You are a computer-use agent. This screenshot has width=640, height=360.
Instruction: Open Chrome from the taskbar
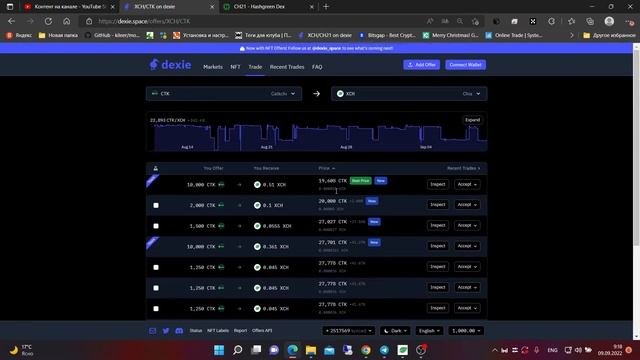tap(366, 350)
